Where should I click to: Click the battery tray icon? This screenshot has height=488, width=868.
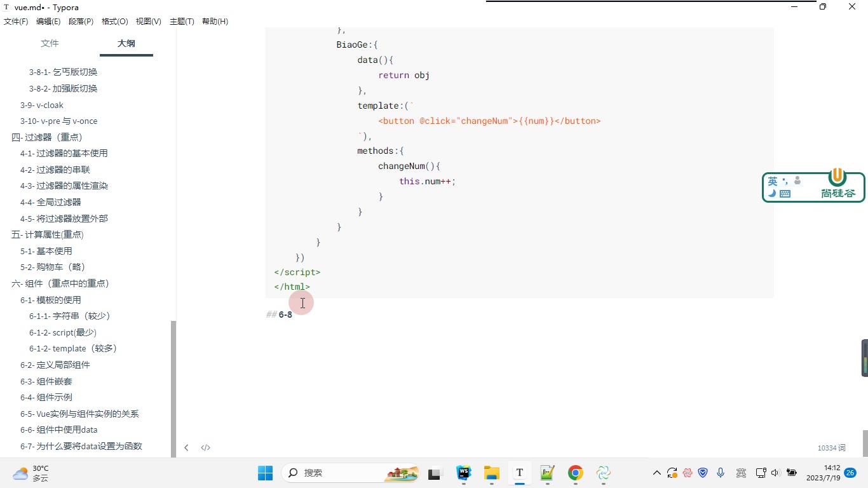792,473
